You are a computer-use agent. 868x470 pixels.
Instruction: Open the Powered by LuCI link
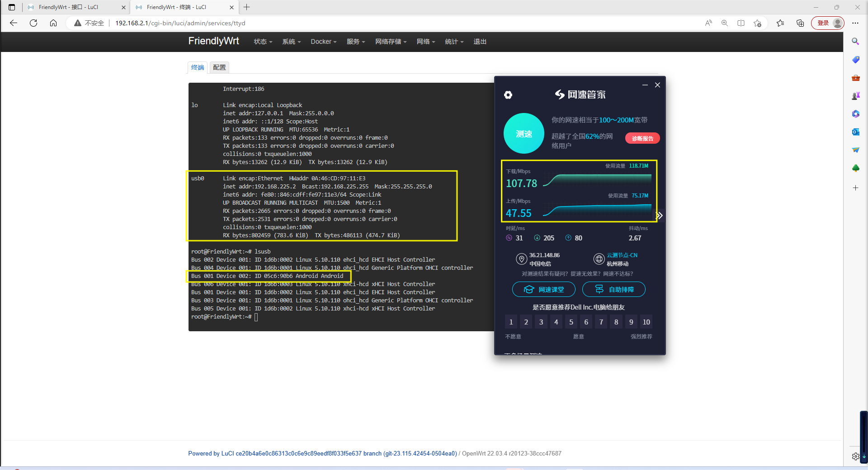322,453
